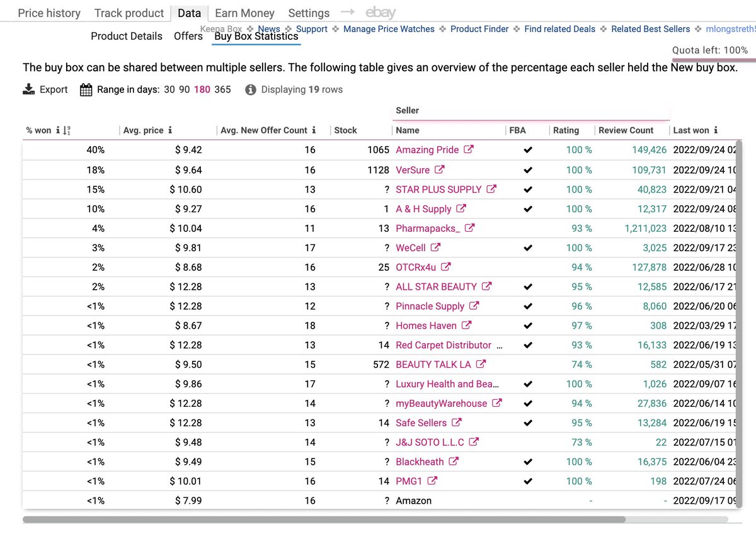This screenshot has width=756, height=534.
Task: Open the Amazing Pride seller link
Action: click(x=427, y=150)
